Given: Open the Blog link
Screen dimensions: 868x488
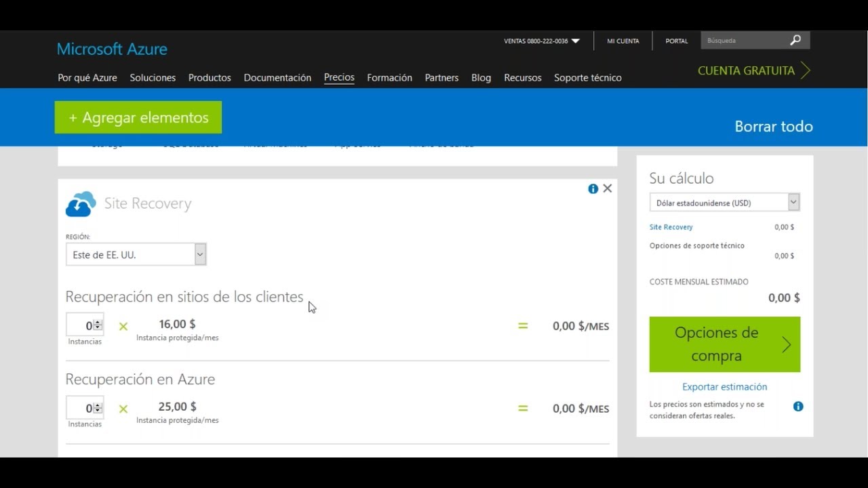Looking at the screenshot, I should coord(481,78).
